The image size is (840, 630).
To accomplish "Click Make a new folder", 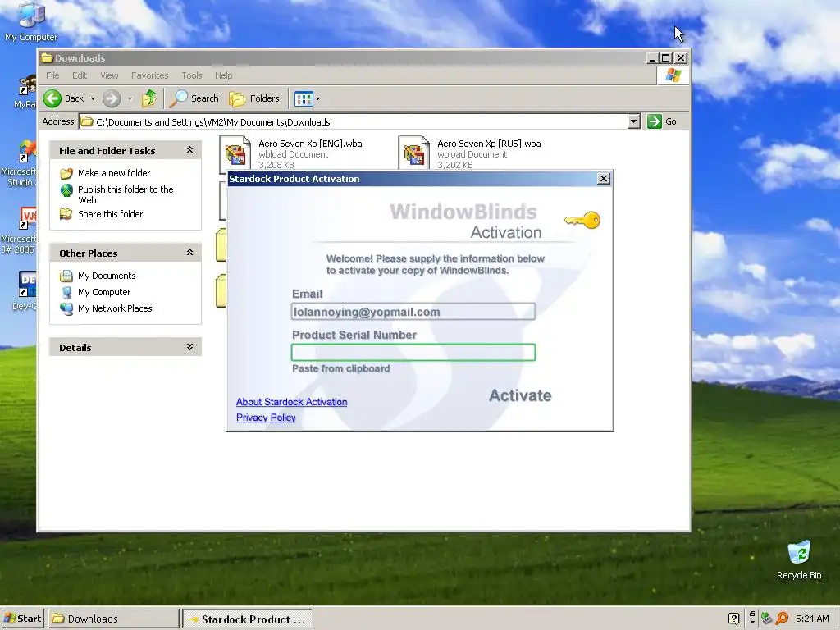I will (114, 173).
